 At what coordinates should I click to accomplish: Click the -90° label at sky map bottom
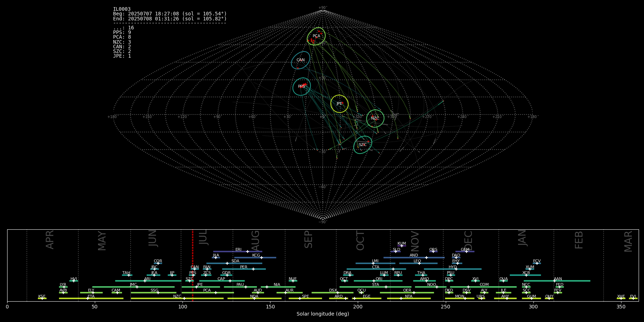click(x=323, y=222)
